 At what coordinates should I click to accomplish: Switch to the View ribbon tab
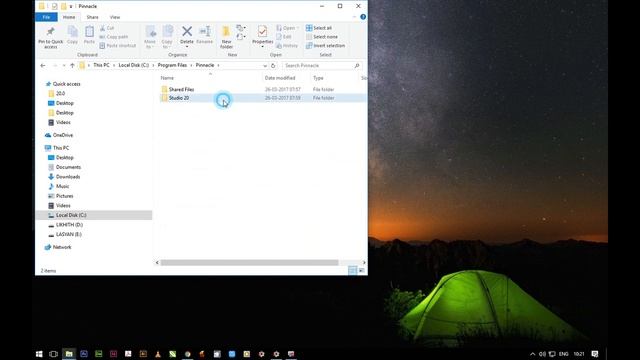(115, 17)
